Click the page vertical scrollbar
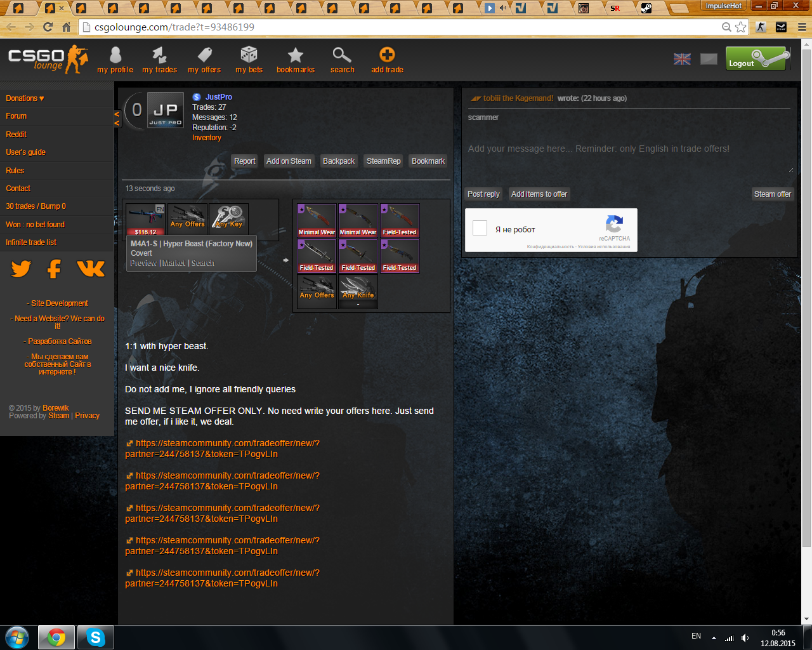812x650 pixels. click(806, 317)
